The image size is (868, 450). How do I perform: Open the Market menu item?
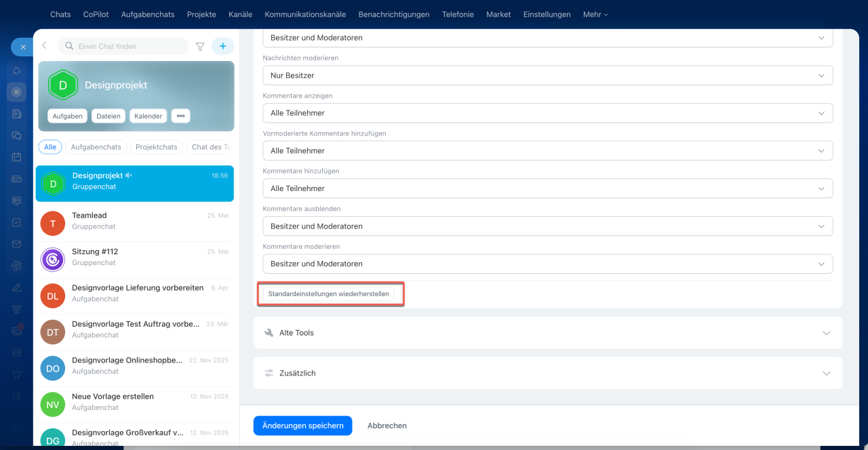point(498,14)
